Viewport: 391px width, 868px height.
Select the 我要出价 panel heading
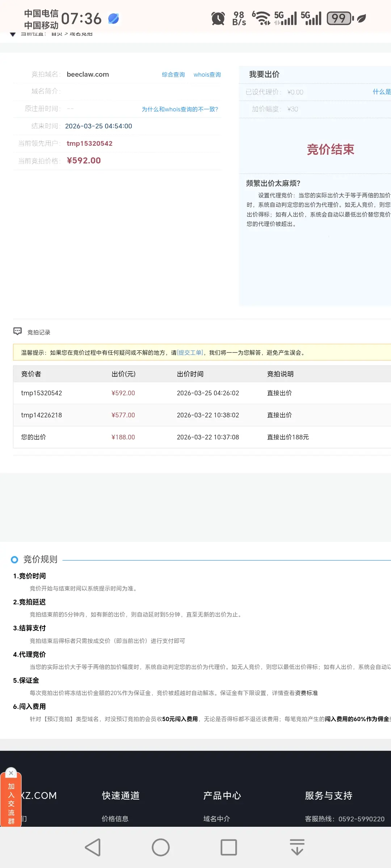coord(264,74)
